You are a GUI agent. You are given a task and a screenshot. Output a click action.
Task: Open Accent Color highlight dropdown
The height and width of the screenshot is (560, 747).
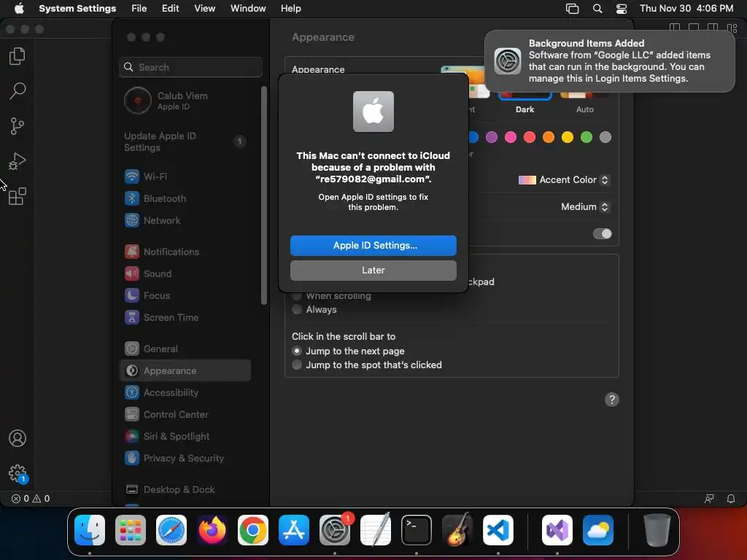(x=564, y=180)
